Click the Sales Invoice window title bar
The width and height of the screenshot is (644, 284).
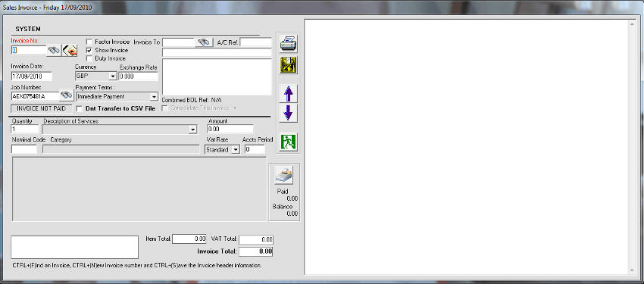[x=322, y=7]
